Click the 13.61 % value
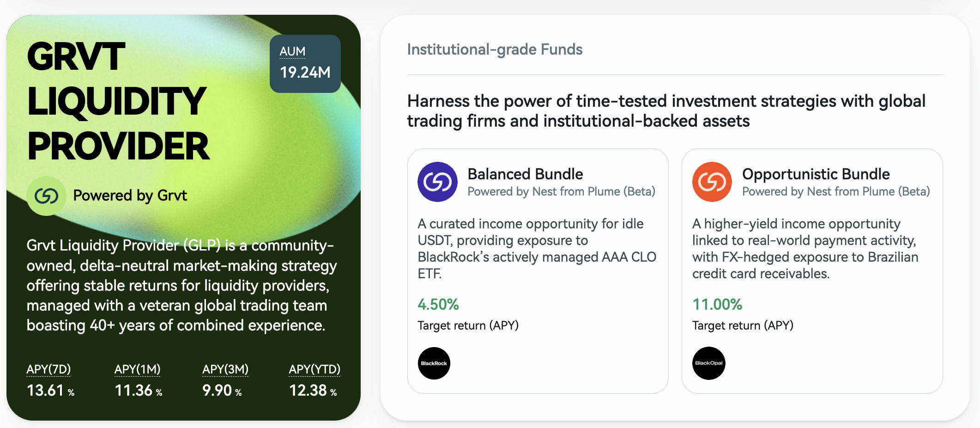Image resolution: width=980 pixels, height=428 pixels. (50, 391)
